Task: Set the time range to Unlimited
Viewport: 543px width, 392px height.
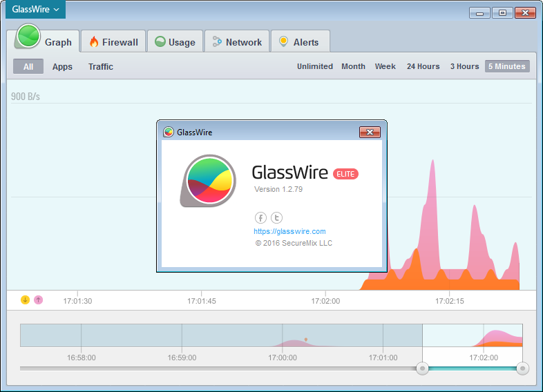Action: coord(315,66)
